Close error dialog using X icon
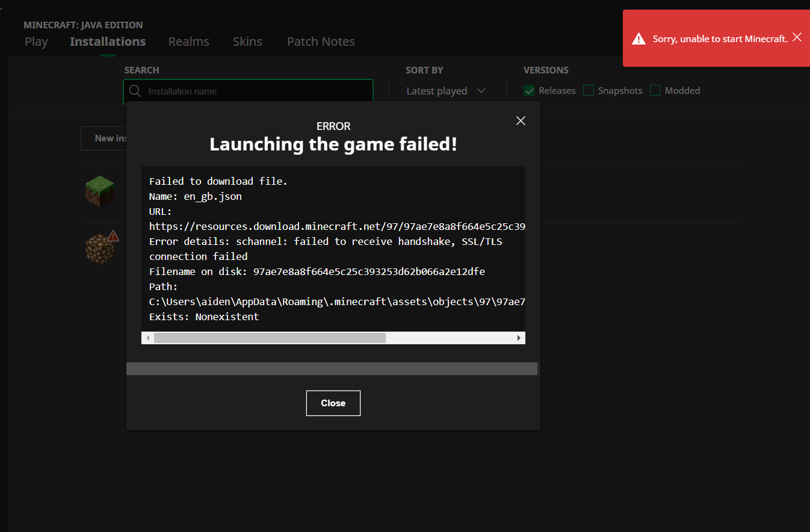810x532 pixels. click(x=521, y=121)
